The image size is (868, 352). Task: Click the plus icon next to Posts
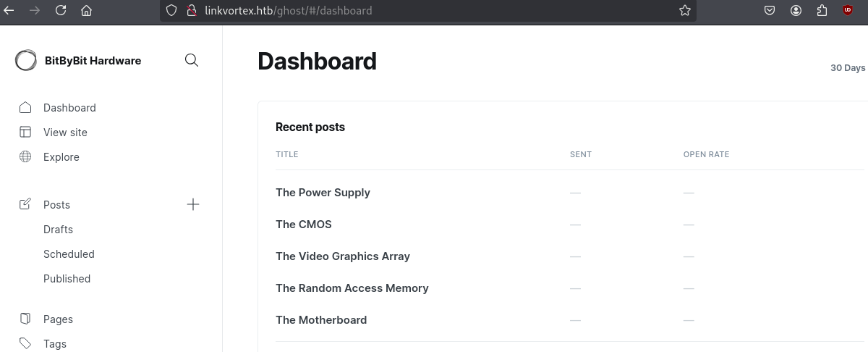(193, 204)
